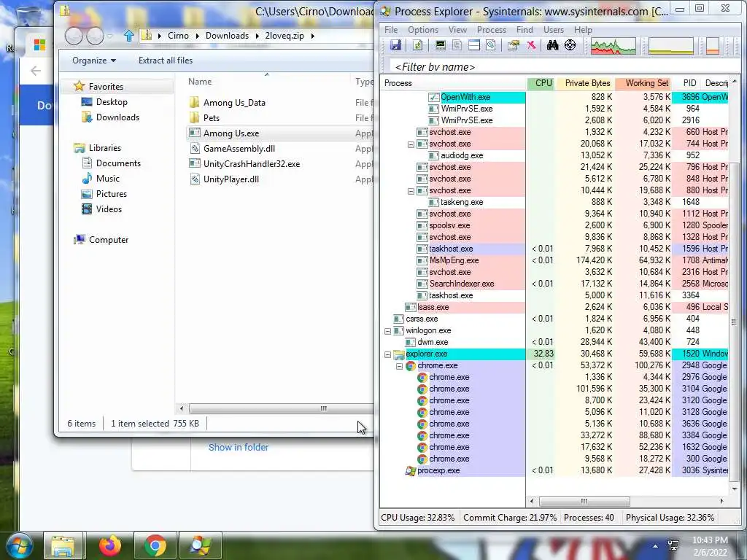Image resolution: width=747 pixels, height=560 pixels.
Task: Click the red X Kill Process icon
Action: (531, 45)
